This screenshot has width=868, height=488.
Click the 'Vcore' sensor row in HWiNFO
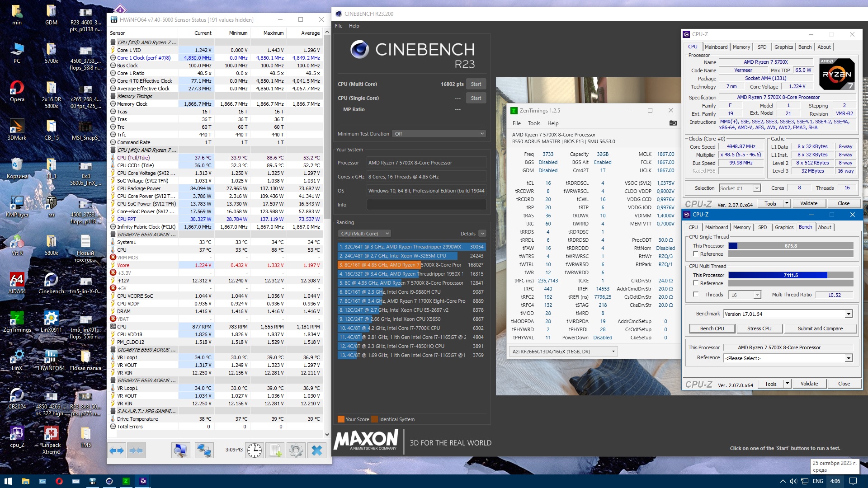pos(215,265)
